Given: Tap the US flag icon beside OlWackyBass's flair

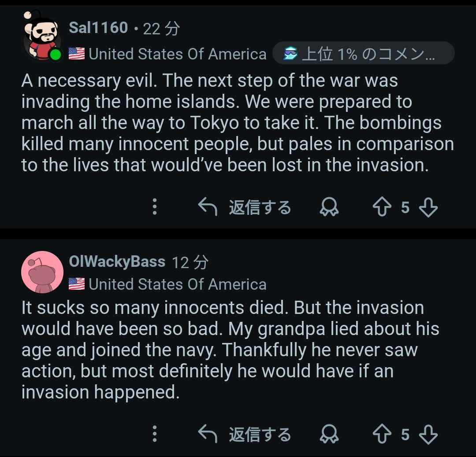Looking at the screenshot, I should point(76,284).
